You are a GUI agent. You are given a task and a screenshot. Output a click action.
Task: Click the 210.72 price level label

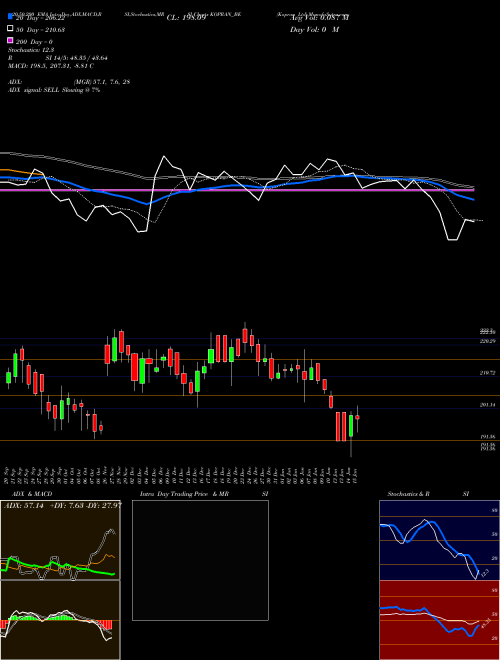[487, 373]
